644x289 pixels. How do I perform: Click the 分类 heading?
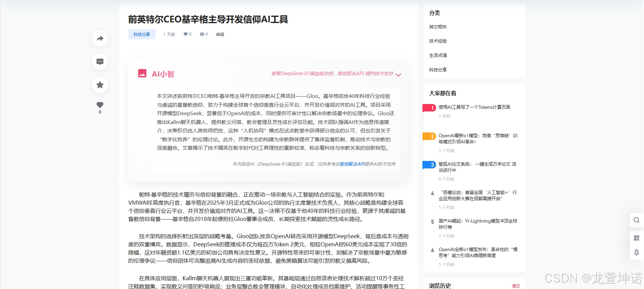pos(434,13)
